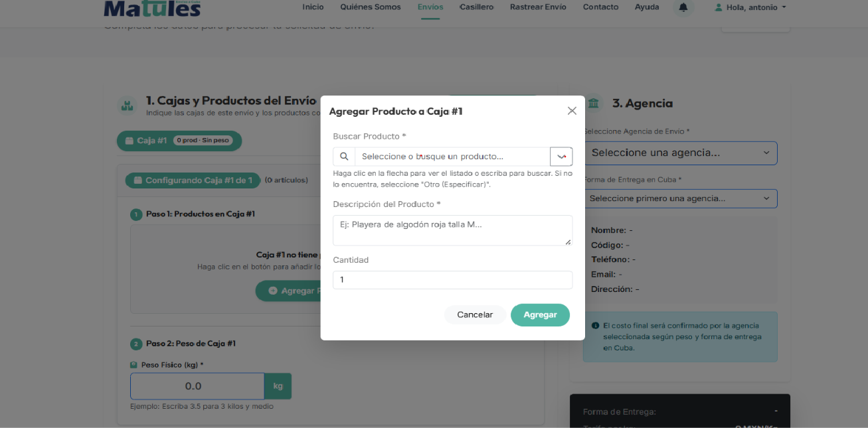Viewport: 868px width, 428px height.
Task: Click the kg unit button
Action: pos(278,386)
